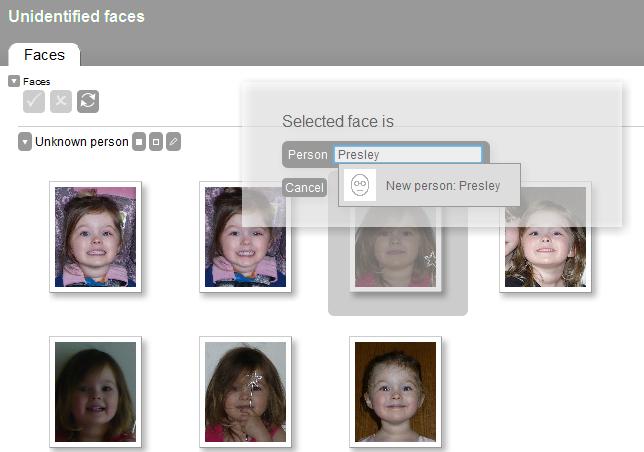Click the confirm checkmark icon
644x452 pixels.
click(x=34, y=101)
